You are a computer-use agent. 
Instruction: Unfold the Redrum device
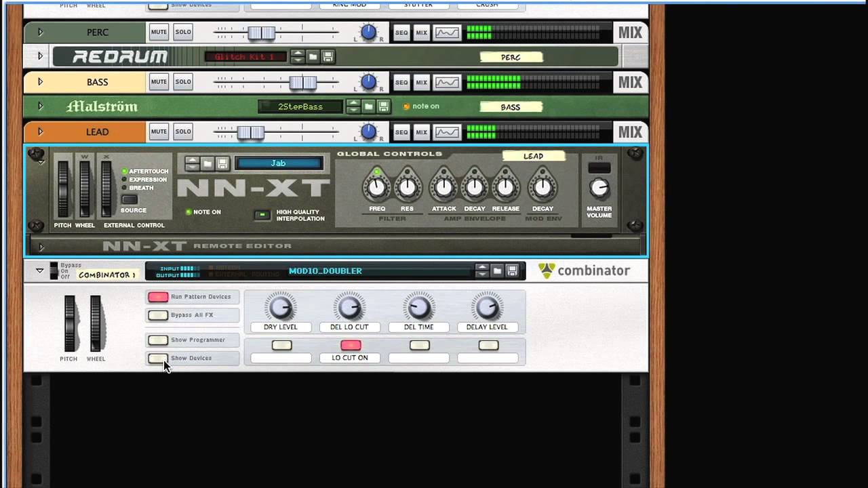click(40, 56)
